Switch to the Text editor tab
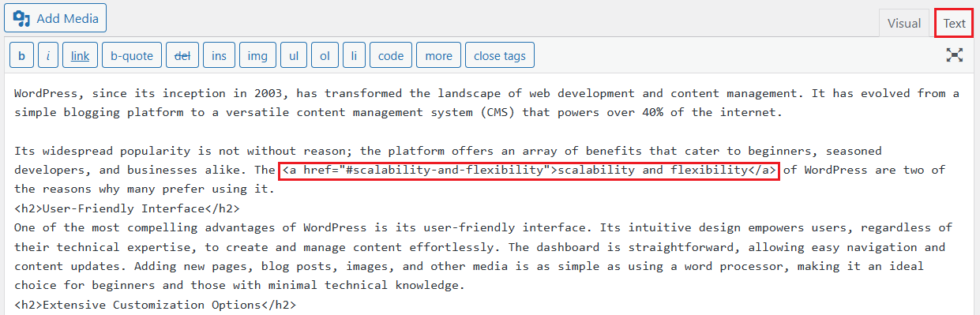The image size is (980, 315). 954,24
